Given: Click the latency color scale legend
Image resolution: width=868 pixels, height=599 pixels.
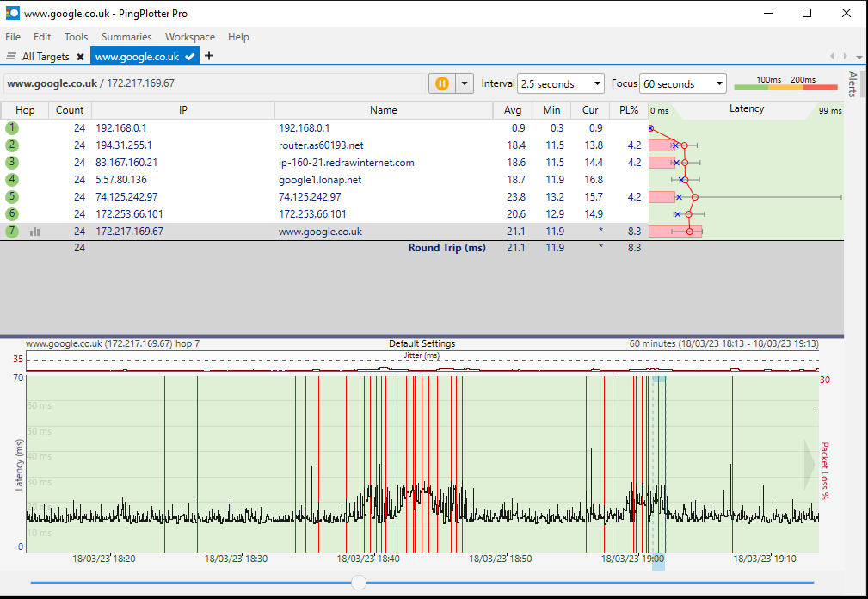Looking at the screenshot, I should pyautogui.click(x=785, y=84).
